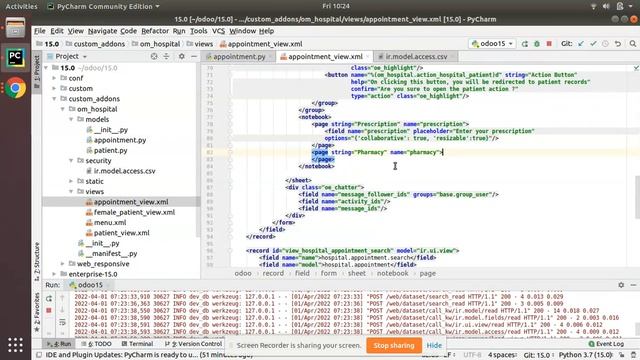Hide the screen sharing notification

pos(434,345)
